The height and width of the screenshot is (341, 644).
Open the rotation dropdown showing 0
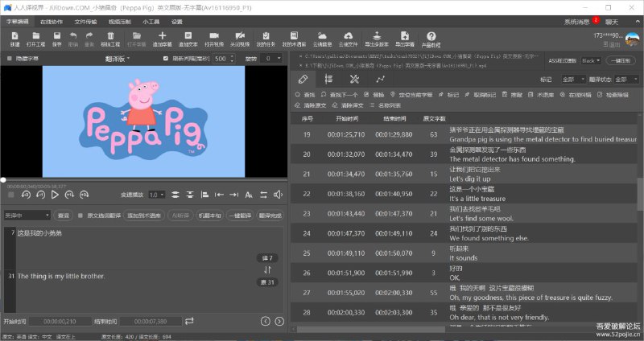pyautogui.click(x=272, y=59)
